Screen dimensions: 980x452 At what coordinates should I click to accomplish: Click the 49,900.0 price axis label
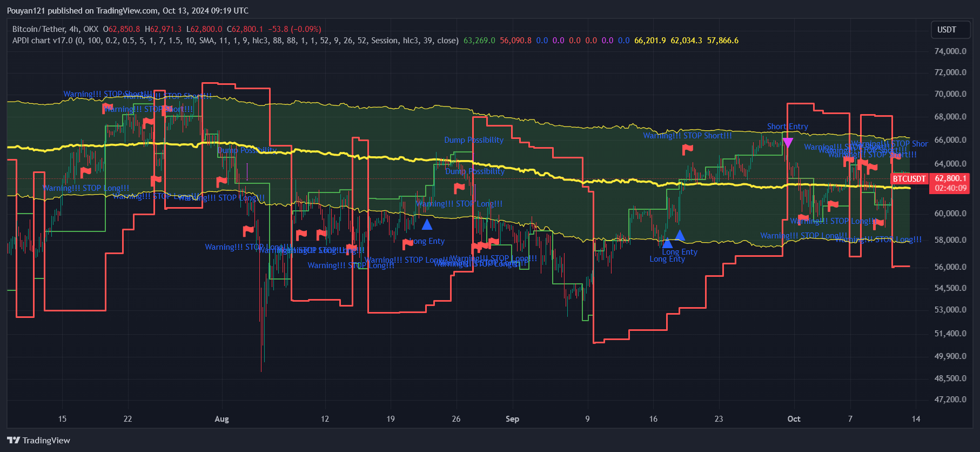click(950, 356)
